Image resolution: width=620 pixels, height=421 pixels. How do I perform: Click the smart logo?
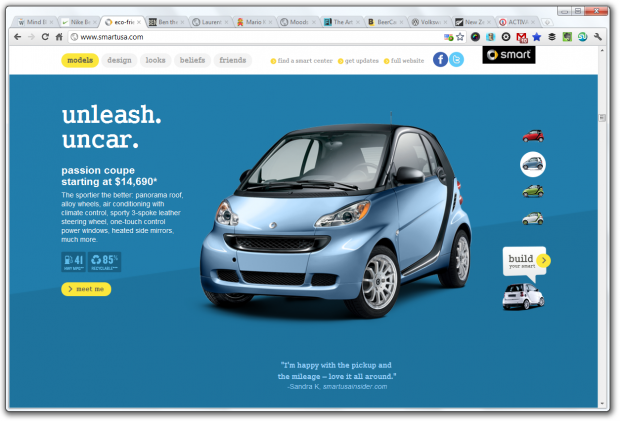(508, 55)
